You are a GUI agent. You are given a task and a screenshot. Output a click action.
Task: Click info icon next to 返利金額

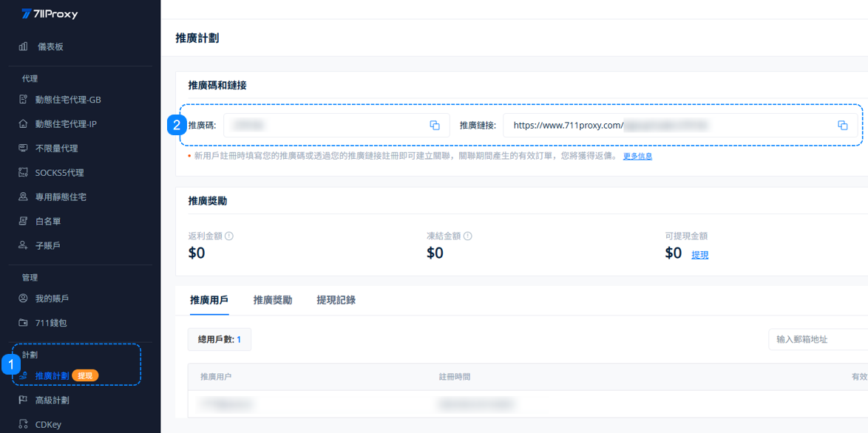[x=229, y=236]
